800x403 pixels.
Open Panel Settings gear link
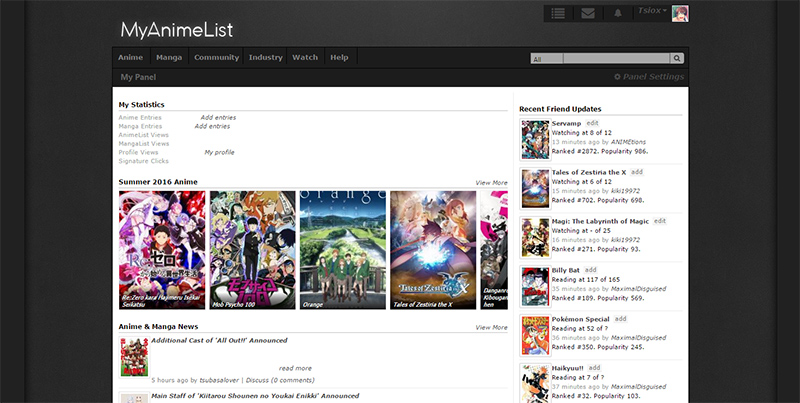(x=648, y=77)
